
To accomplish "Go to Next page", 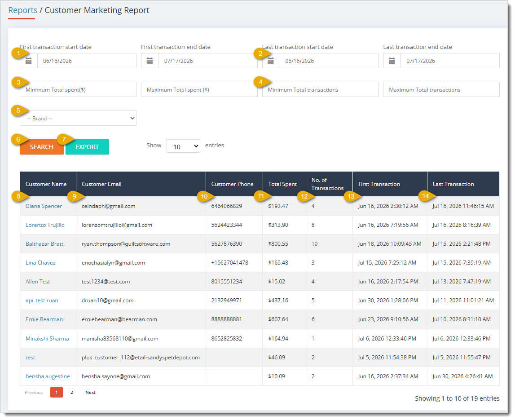I will [x=90, y=393].
